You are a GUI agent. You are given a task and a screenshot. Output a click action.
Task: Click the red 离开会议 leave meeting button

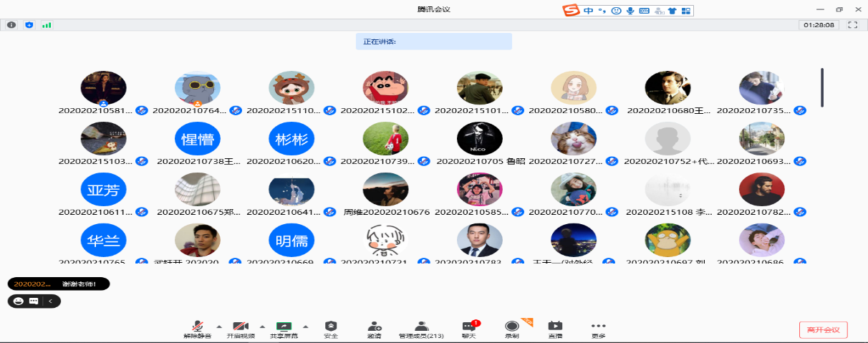tap(824, 330)
